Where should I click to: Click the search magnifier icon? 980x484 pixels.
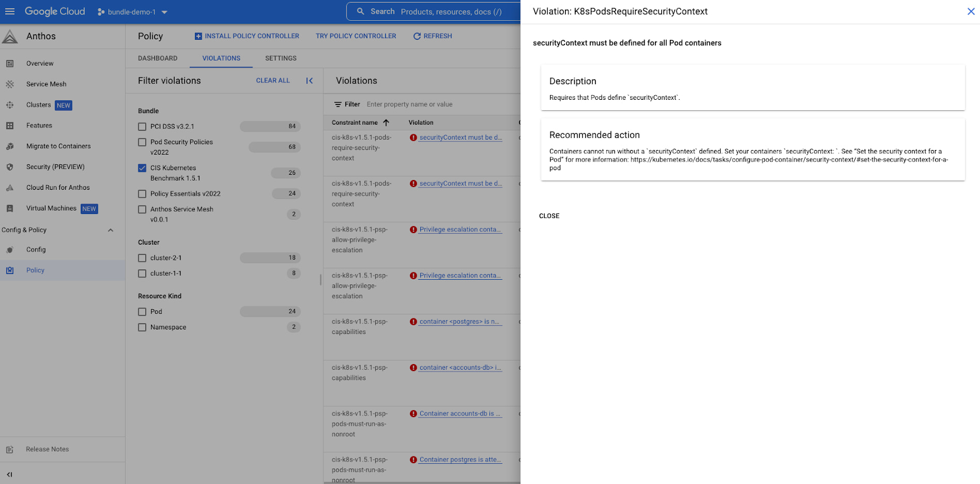pos(361,12)
